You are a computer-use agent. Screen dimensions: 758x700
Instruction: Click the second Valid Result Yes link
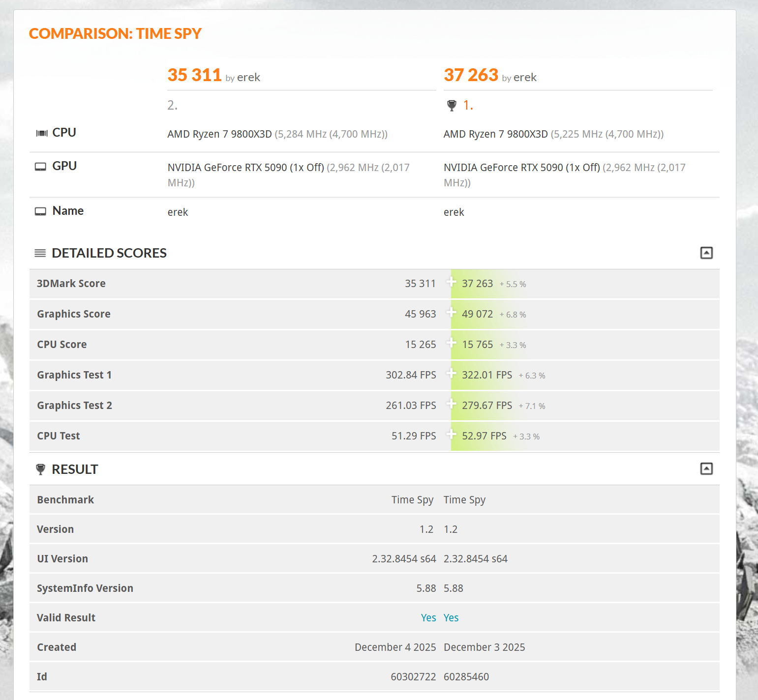click(x=451, y=618)
